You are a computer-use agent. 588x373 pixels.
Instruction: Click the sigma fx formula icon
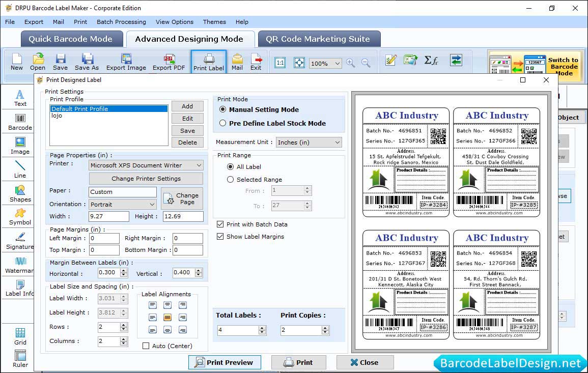(x=431, y=60)
